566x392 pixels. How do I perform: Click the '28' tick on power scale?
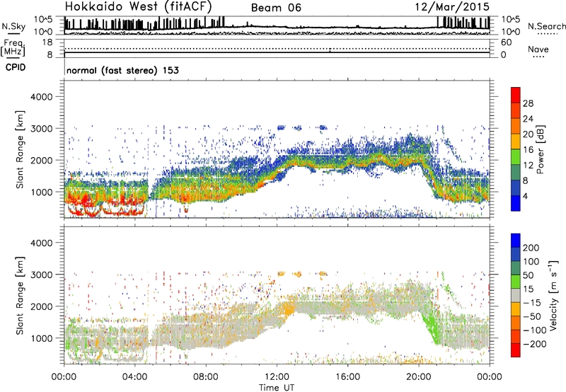(528, 103)
